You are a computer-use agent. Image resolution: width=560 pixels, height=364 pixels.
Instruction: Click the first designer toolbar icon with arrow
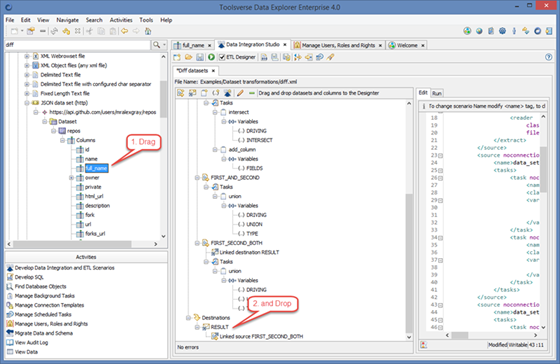[x=181, y=93]
